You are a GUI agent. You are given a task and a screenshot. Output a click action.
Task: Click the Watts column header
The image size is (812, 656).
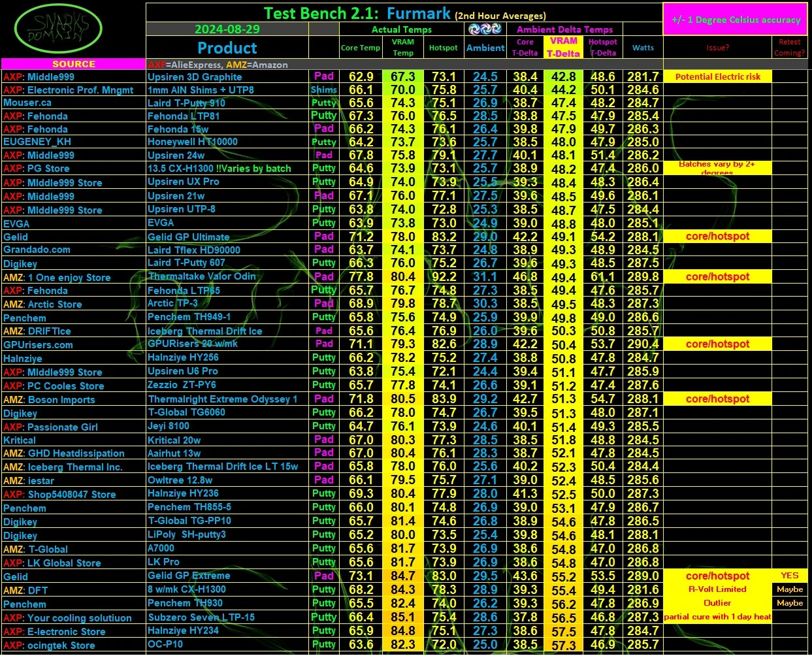click(x=643, y=47)
